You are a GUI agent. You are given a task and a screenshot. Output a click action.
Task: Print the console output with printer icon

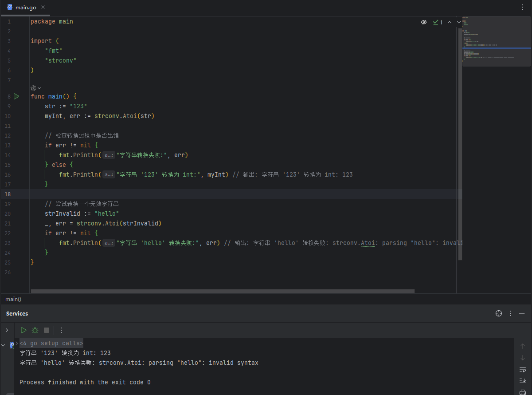click(522, 391)
